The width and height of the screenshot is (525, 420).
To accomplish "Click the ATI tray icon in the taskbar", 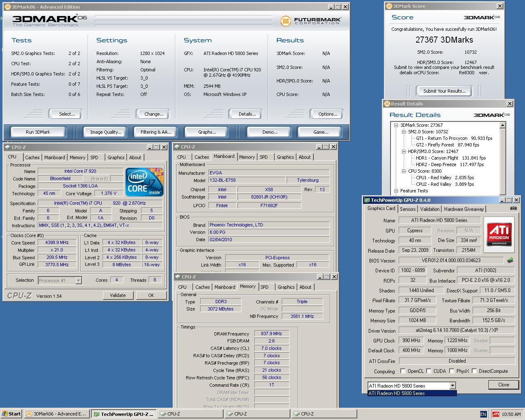I will tap(495, 414).
